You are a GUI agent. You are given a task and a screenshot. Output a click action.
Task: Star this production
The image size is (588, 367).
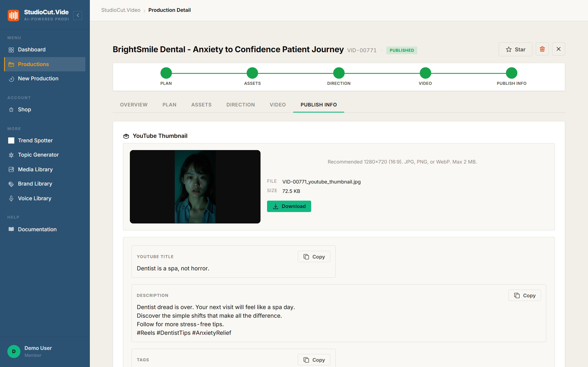(x=515, y=49)
